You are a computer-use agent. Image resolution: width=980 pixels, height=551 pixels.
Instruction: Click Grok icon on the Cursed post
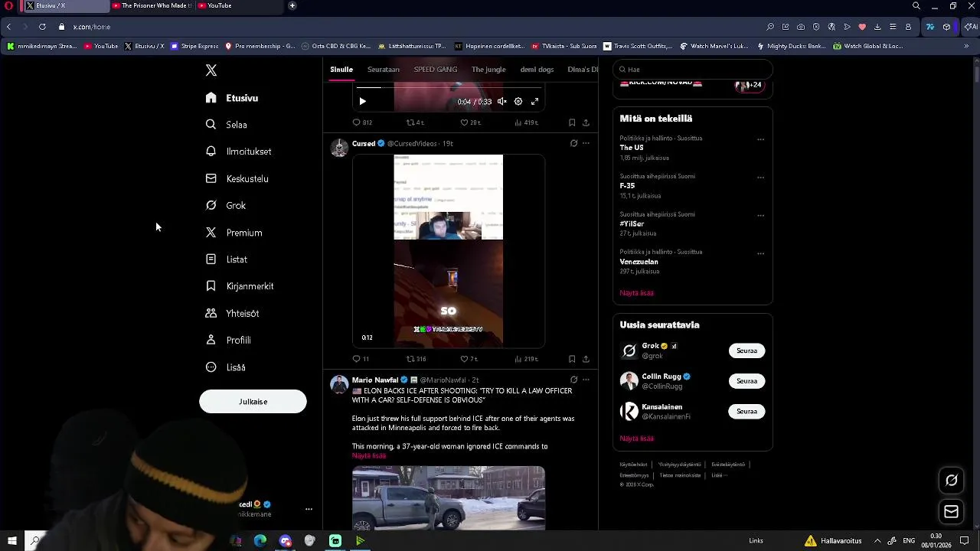point(573,143)
